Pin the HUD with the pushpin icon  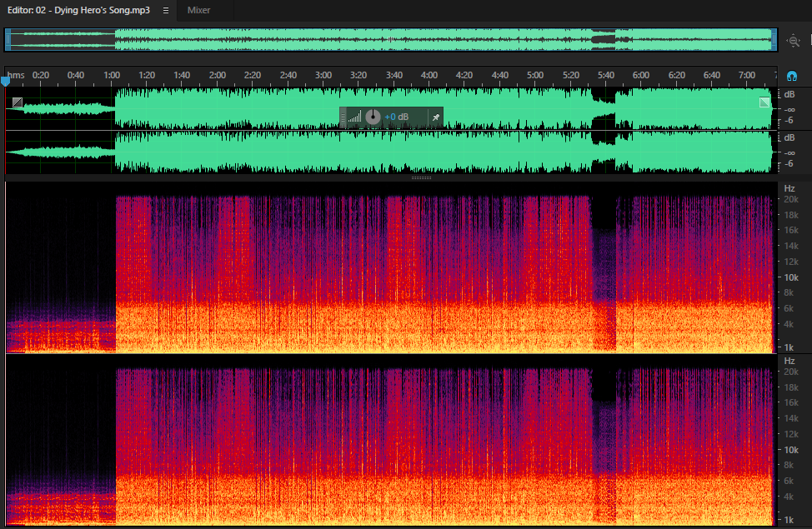click(x=436, y=117)
